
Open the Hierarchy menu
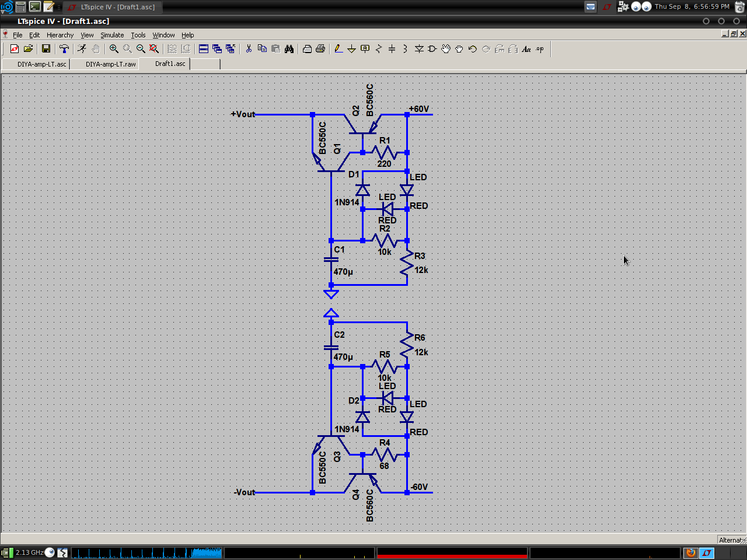[x=60, y=35]
